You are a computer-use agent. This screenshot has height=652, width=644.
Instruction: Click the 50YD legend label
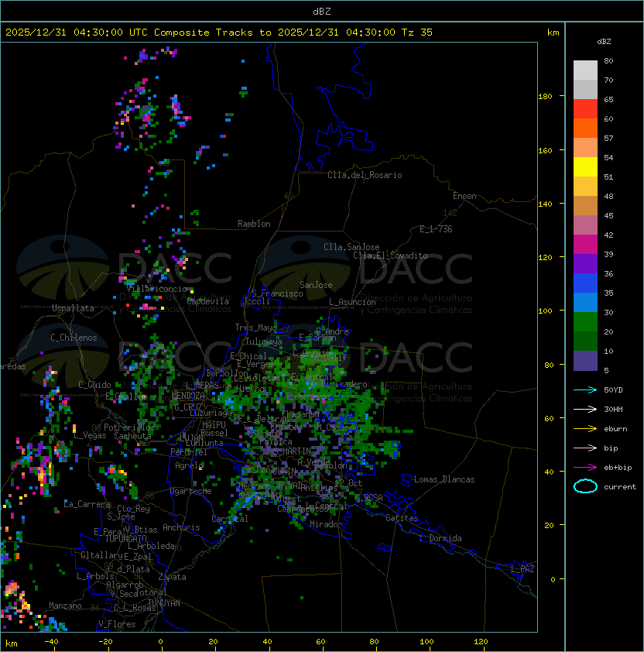(613, 389)
